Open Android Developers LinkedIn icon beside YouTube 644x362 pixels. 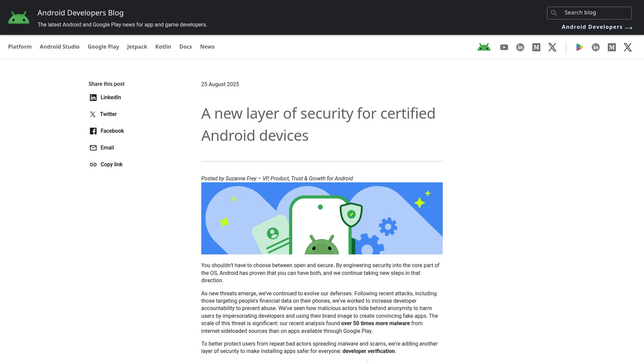point(520,47)
